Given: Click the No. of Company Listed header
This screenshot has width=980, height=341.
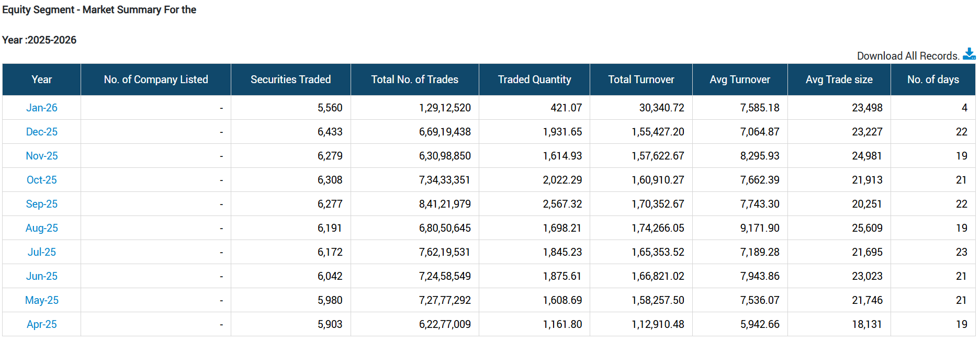Looking at the screenshot, I should coord(156,79).
